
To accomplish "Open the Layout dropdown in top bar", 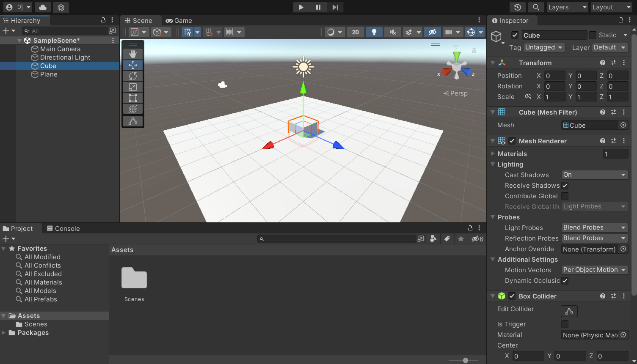I will coord(611,7).
